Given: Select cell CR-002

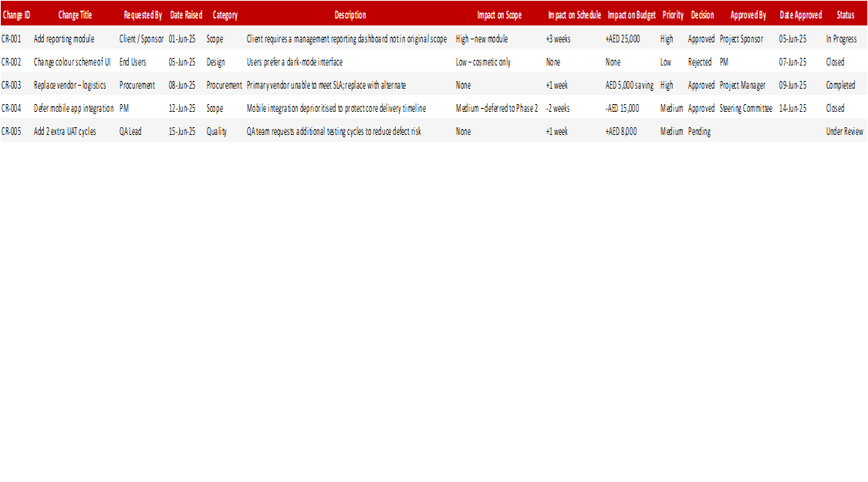Looking at the screenshot, I should click(x=11, y=62).
